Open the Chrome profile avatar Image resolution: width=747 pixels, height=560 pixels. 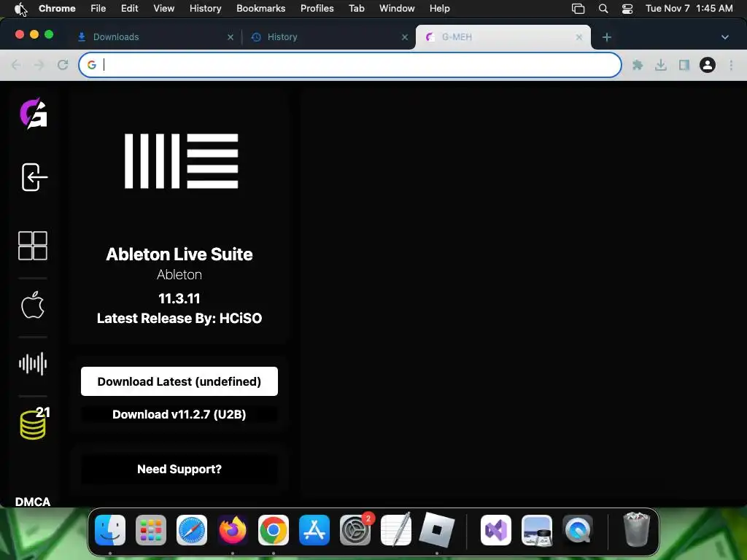[x=708, y=65]
